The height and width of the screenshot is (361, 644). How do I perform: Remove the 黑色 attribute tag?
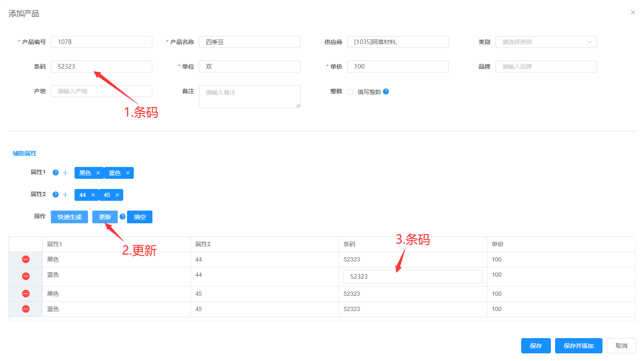tap(98, 173)
